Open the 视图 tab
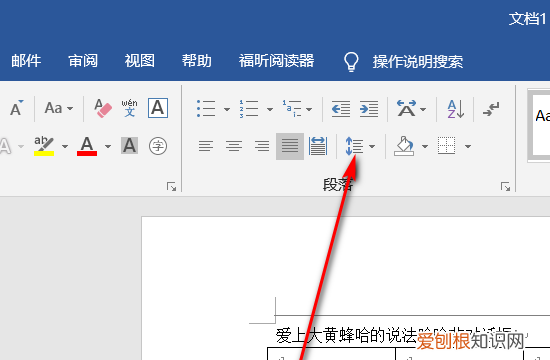The height and width of the screenshot is (360, 550). click(x=140, y=61)
